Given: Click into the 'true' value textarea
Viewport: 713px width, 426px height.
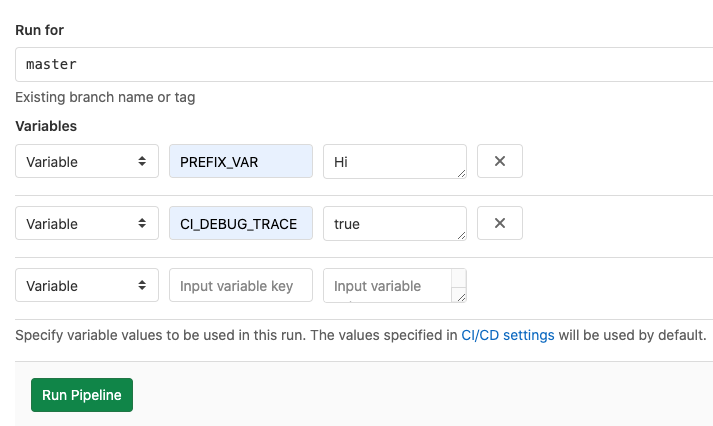Looking at the screenshot, I should [x=390, y=224].
